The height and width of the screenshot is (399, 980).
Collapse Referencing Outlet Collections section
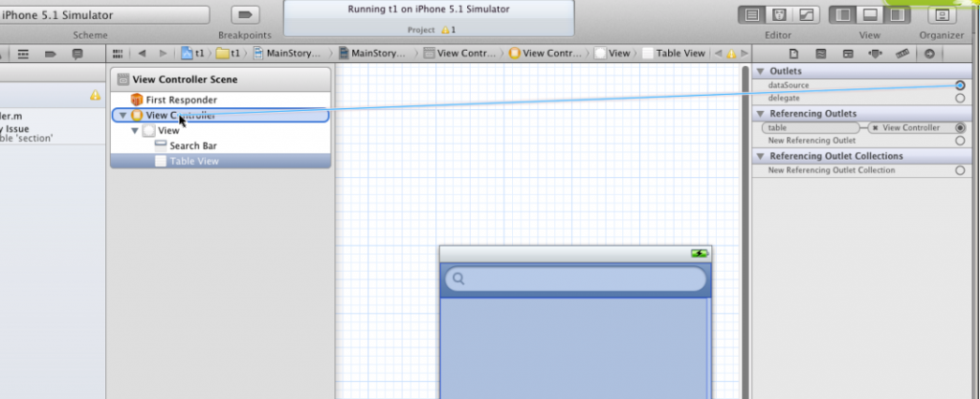click(x=761, y=156)
